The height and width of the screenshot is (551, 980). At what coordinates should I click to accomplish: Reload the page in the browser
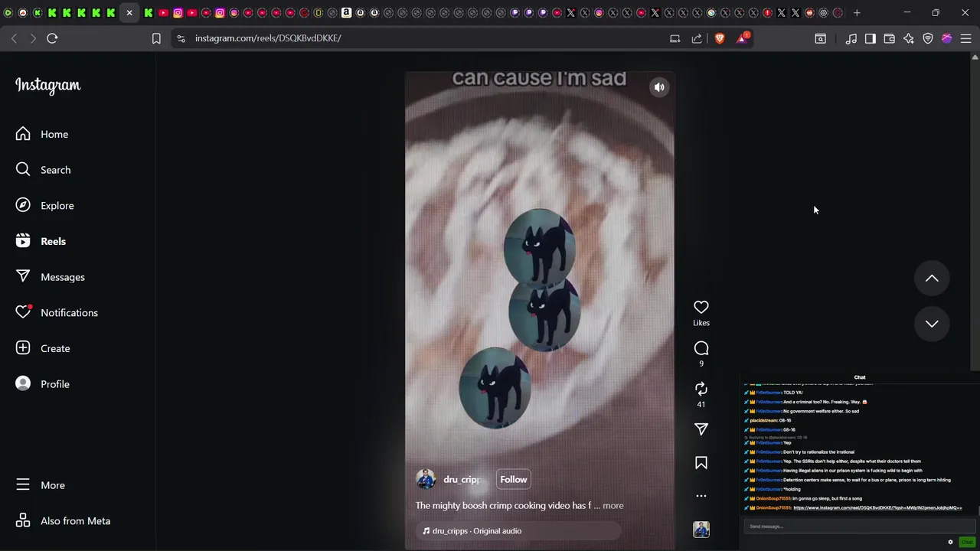(52, 38)
